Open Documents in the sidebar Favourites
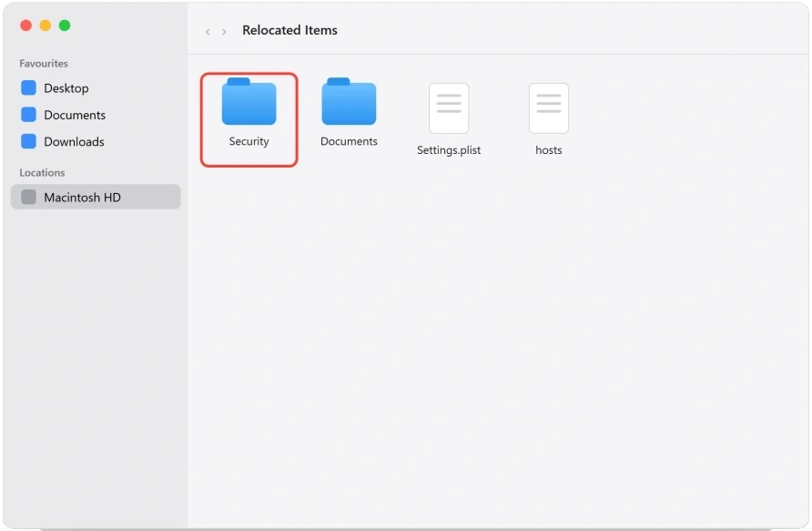The height and width of the screenshot is (531, 812). (x=96, y=115)
